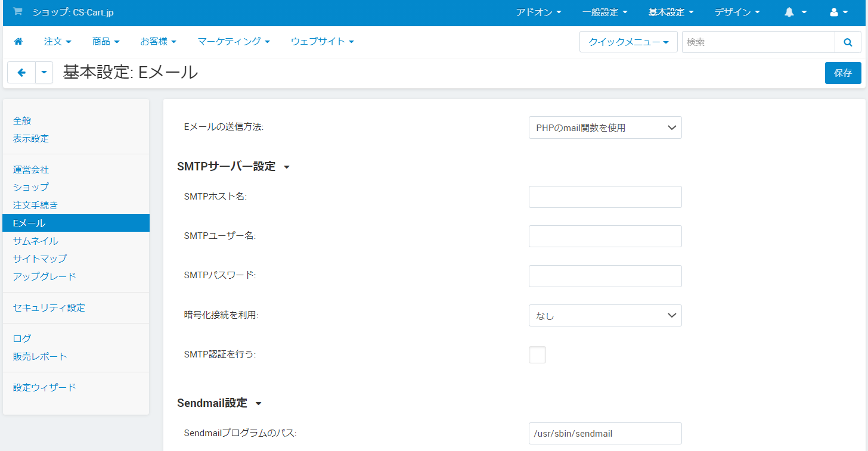This screenshot has height=451, width=868.
Task: Enable the SMTP認証を行う checkbox
Action: click(x=537, y=354)
